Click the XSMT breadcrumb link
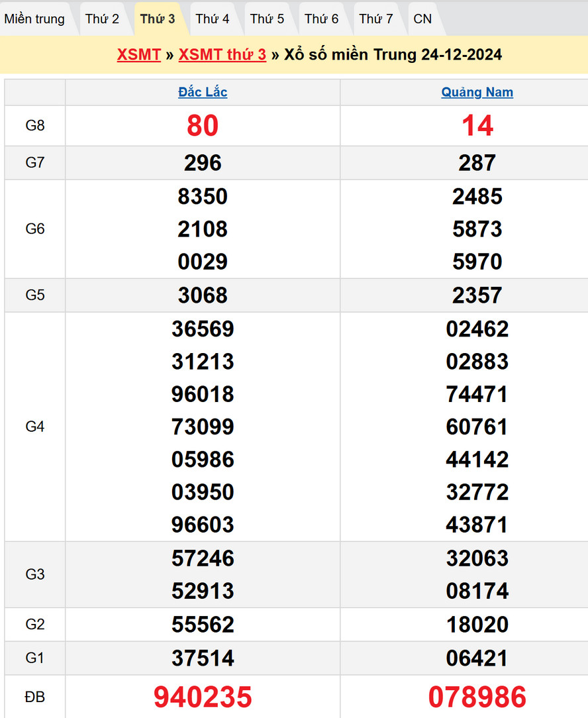 click(x=139, y=54)
